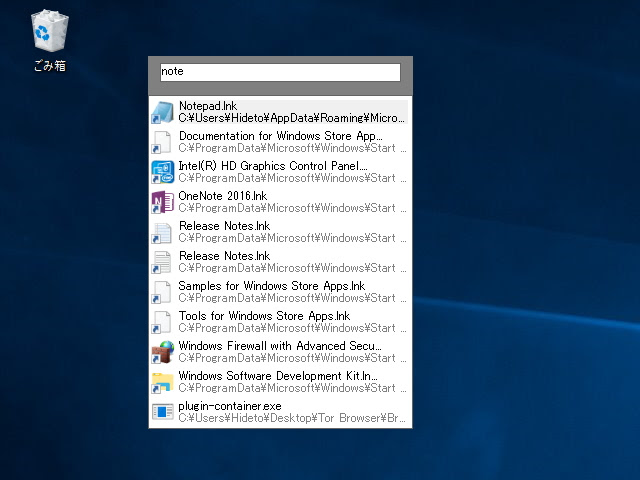Click the icon of the first Release Notes.lnk
This screenshot has width=640, height=480.
[x=162, y=232]
